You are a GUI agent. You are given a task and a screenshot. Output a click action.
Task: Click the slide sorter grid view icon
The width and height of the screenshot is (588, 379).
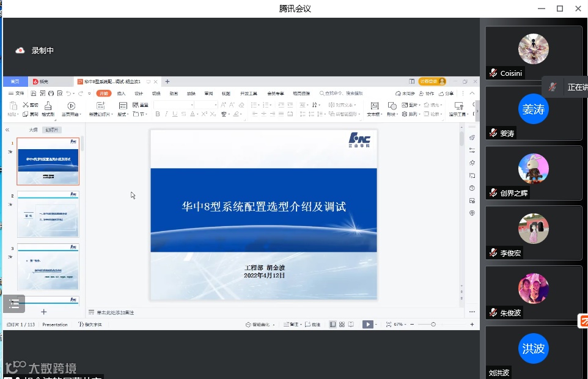pyautogui.click(x=342, y=324)
